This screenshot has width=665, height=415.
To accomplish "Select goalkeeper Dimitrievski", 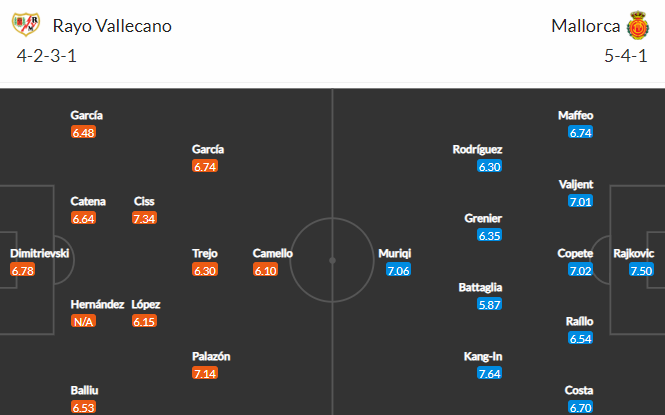I will click(x=39, y=253).
